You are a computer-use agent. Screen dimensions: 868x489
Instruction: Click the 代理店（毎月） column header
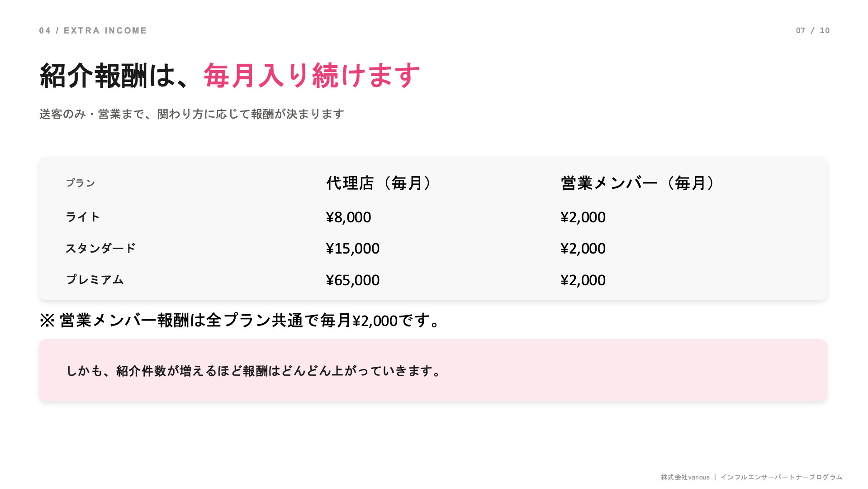point(379,183)
